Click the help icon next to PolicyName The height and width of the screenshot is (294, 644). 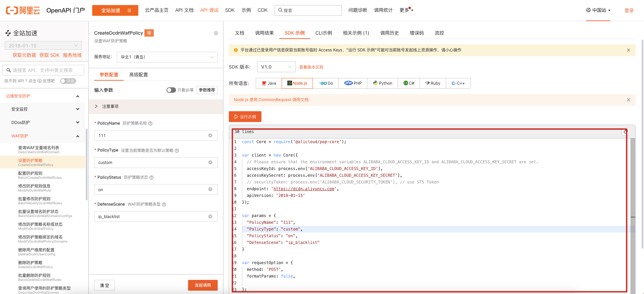[x=150, y=123]
